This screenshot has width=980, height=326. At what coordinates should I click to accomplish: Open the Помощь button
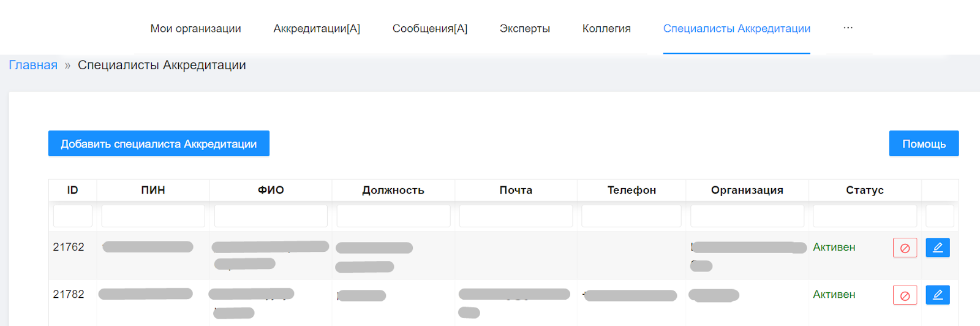coord(924,143)
